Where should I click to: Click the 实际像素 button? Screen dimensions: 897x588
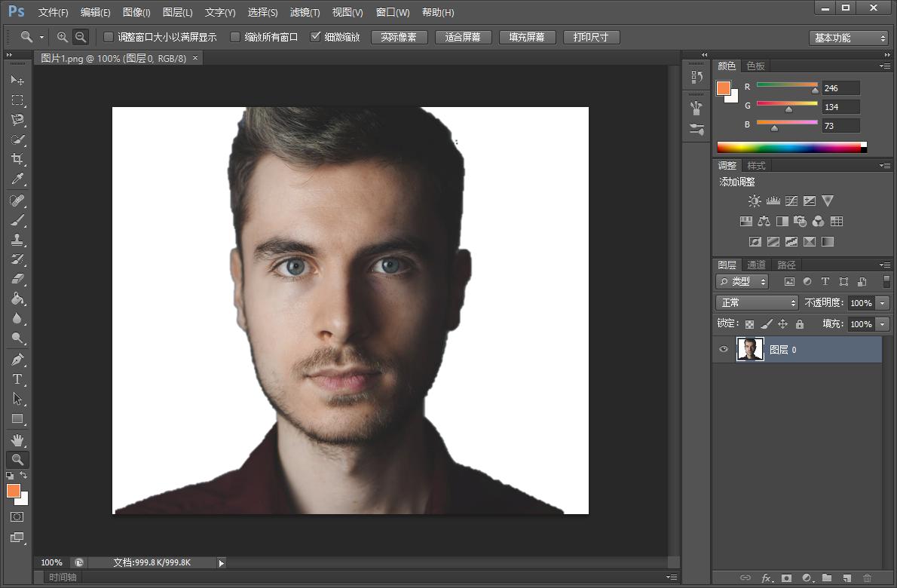[399, 37]
